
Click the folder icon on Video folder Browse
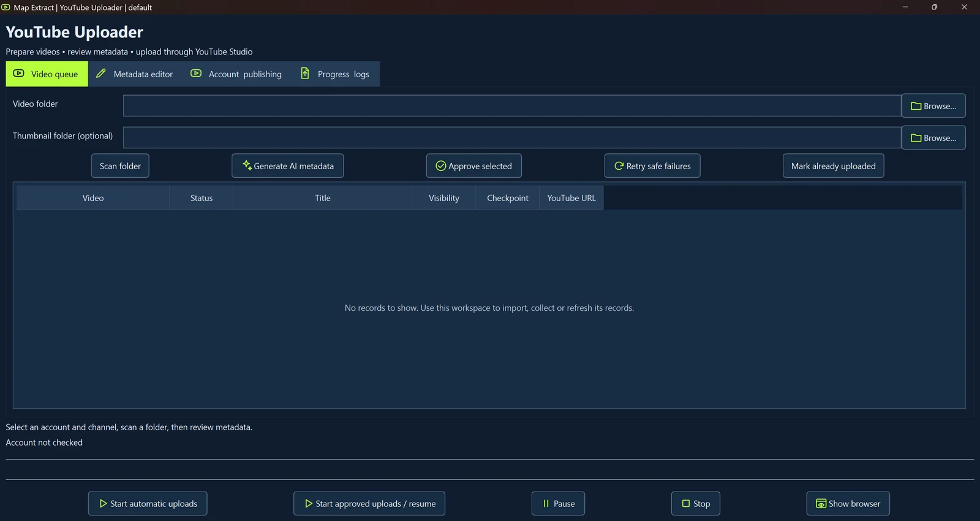[916, 106]
